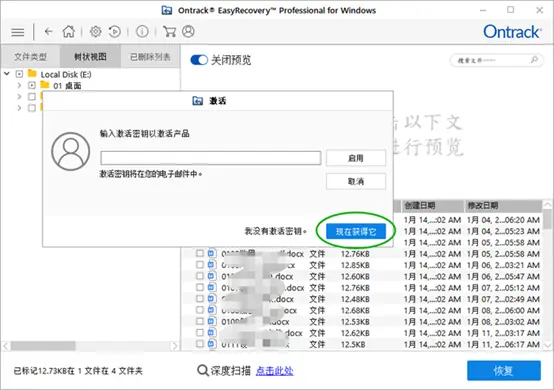This screenshot has height=390, width=554.
Task: Click the activation key input field
Action: pos(211,158)
